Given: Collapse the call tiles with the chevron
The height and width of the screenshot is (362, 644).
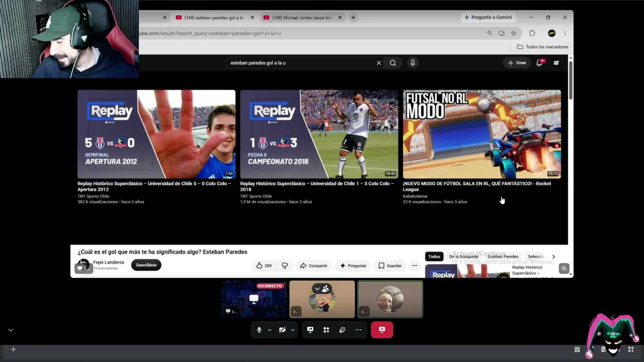Looking at the screenshot, I should (x=317, y=289).
